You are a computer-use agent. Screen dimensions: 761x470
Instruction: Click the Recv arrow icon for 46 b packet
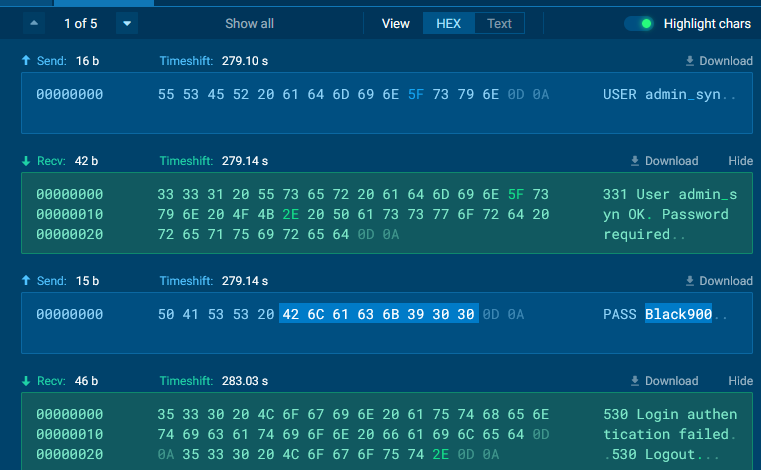[x=26, y=381]
